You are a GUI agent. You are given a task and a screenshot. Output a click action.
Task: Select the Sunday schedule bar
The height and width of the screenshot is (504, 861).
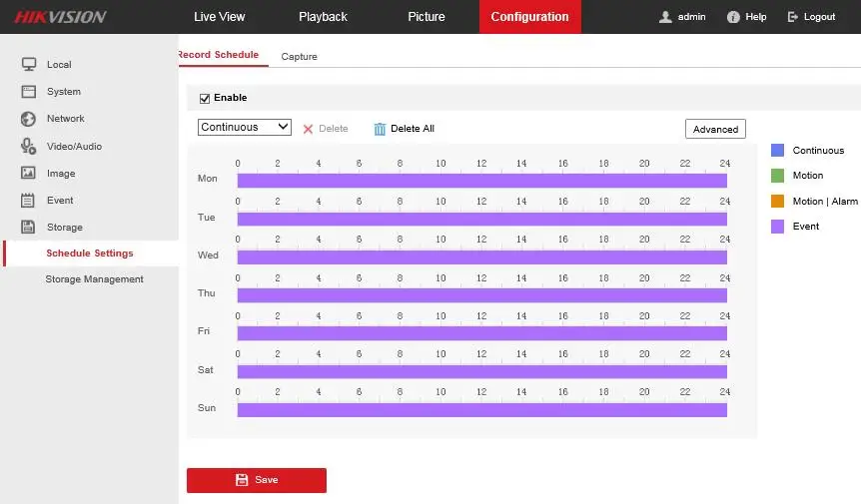pos(482,409)
